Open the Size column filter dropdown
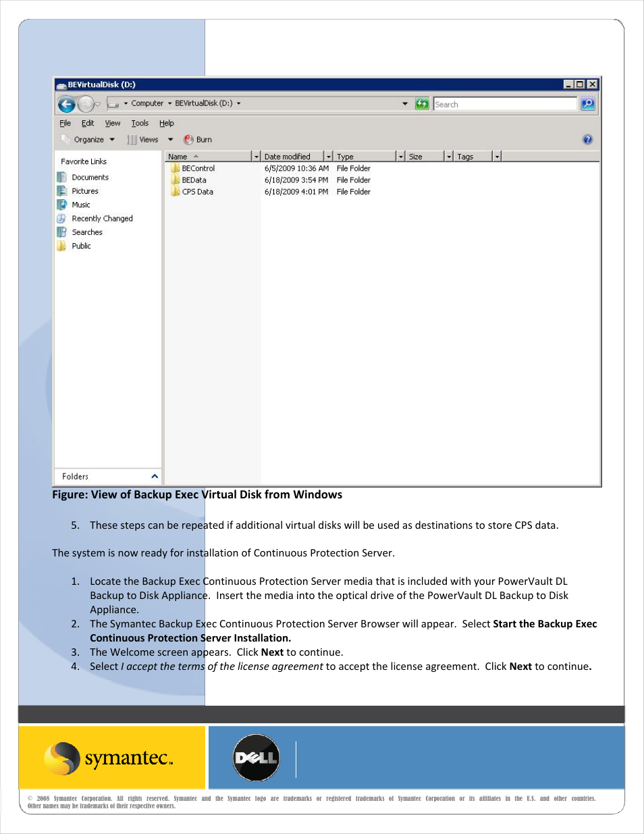The image size is (644, 834). (449, 157)
